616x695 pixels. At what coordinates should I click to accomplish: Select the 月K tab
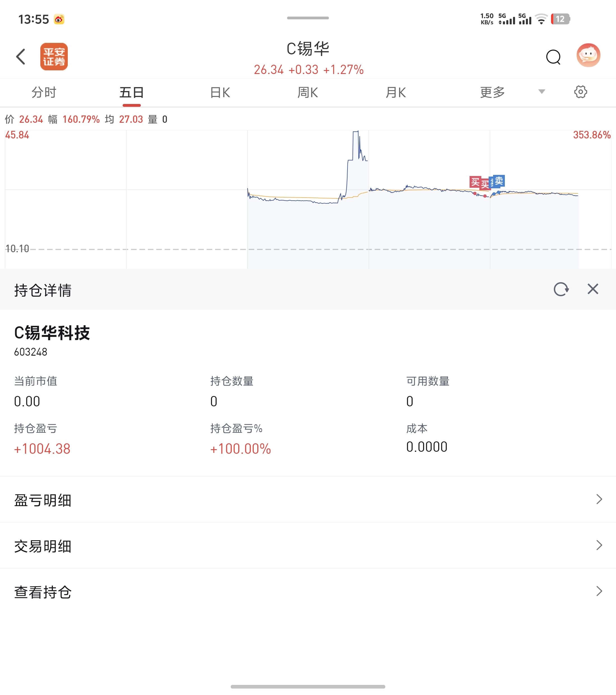click(395, 92)
